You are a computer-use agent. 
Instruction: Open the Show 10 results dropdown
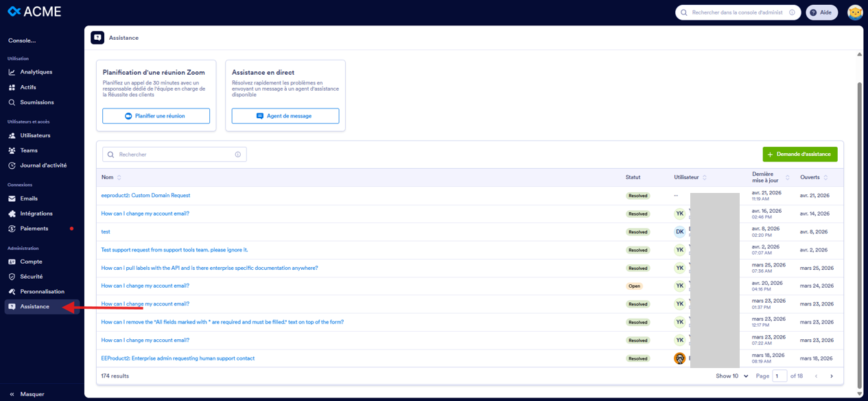[727, 376]
